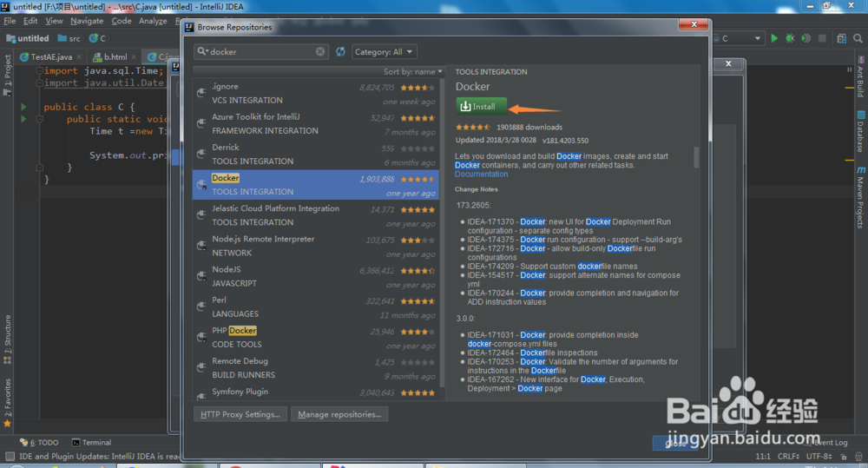Open the Code menu

pos(122,21)
